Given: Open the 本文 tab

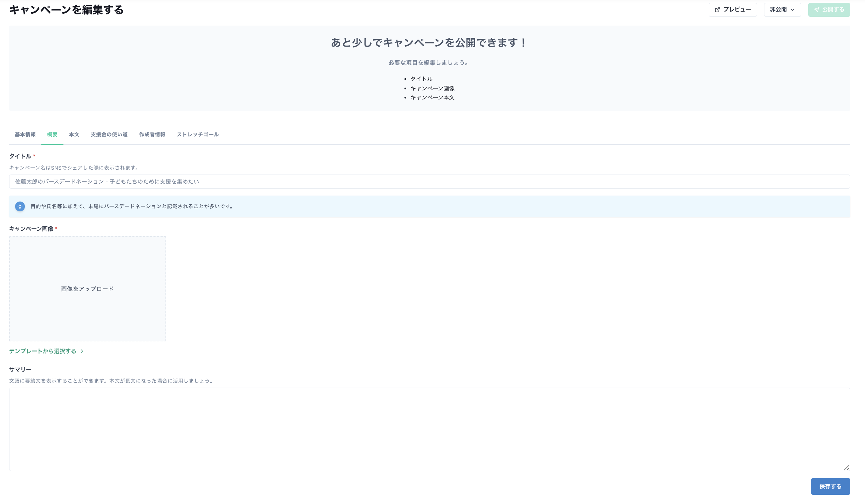Looking at the screenshot, I should 74,134.
